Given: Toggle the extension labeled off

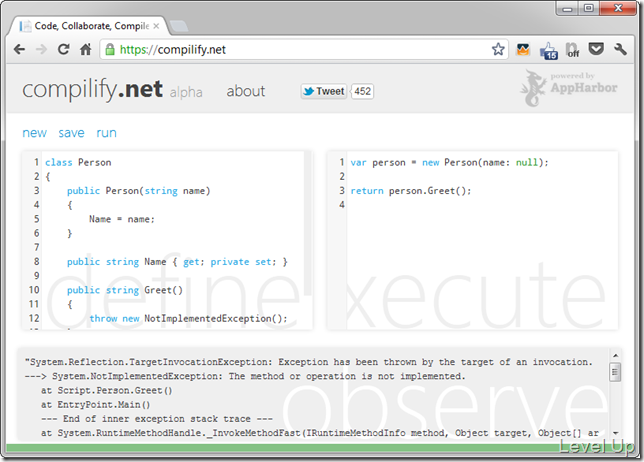Looking at the screenshot, I should (x=573, y=50).
